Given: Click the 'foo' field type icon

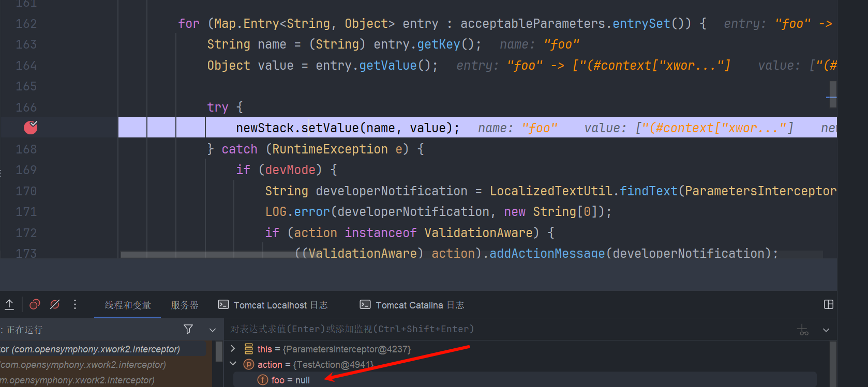Looking at the screenshot, I should (x=263, y=380).
